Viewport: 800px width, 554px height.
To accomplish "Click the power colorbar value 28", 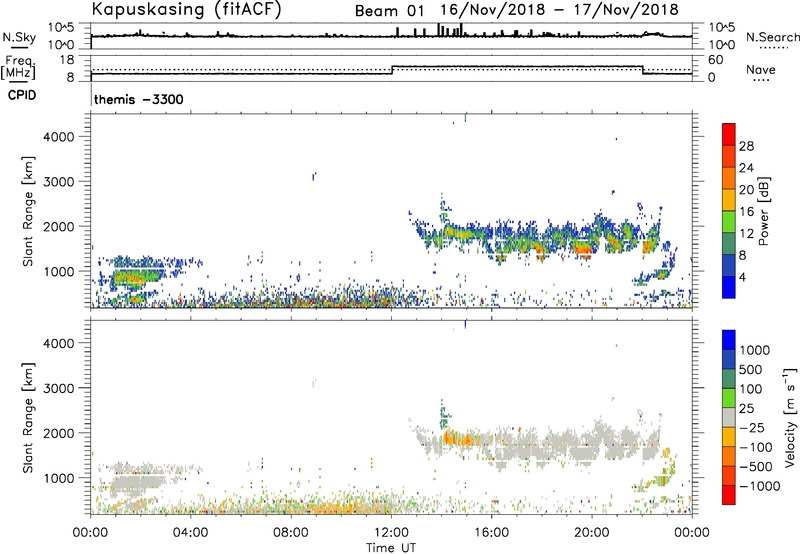I will coord(746,146).
